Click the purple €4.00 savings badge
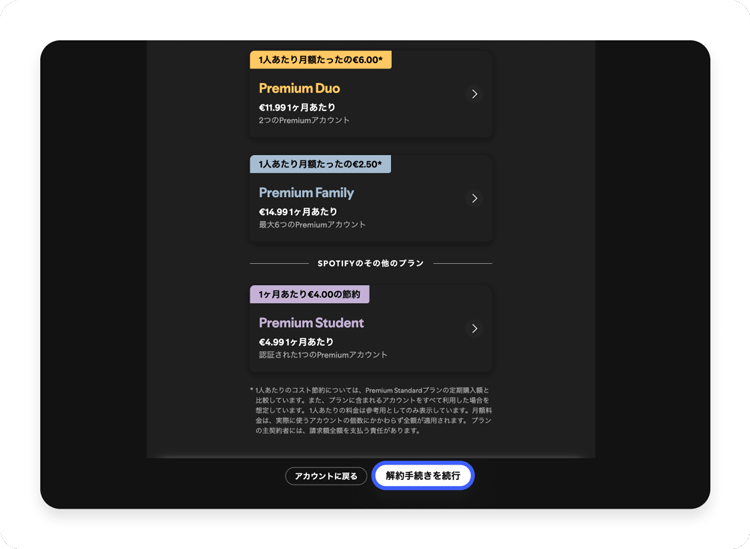This screenshot has width=750, height=549. coord(309,294)
